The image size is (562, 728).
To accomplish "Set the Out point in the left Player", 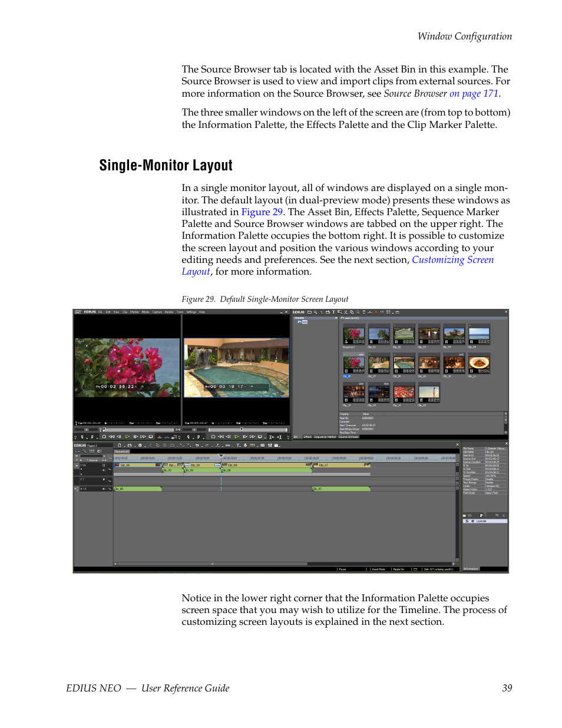I will pyautogui.click(x=92, y=437).
